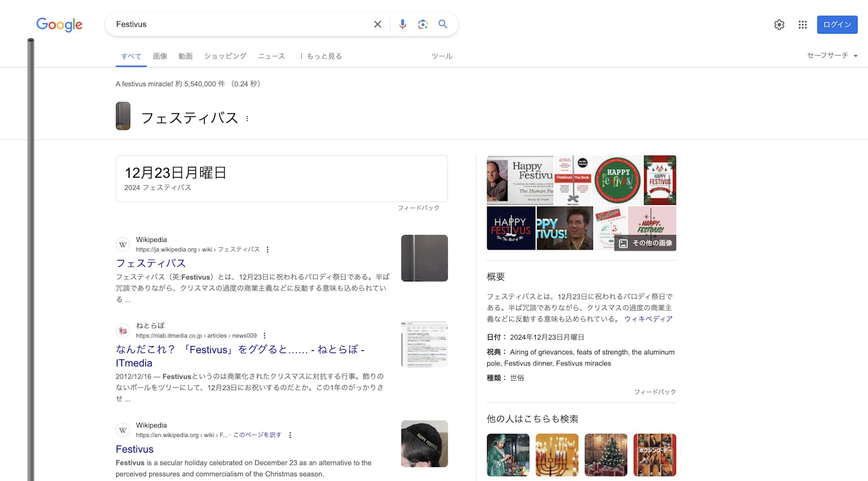Click ログイン button
This screenshot has width=868, height=481.
coord(837,24)
